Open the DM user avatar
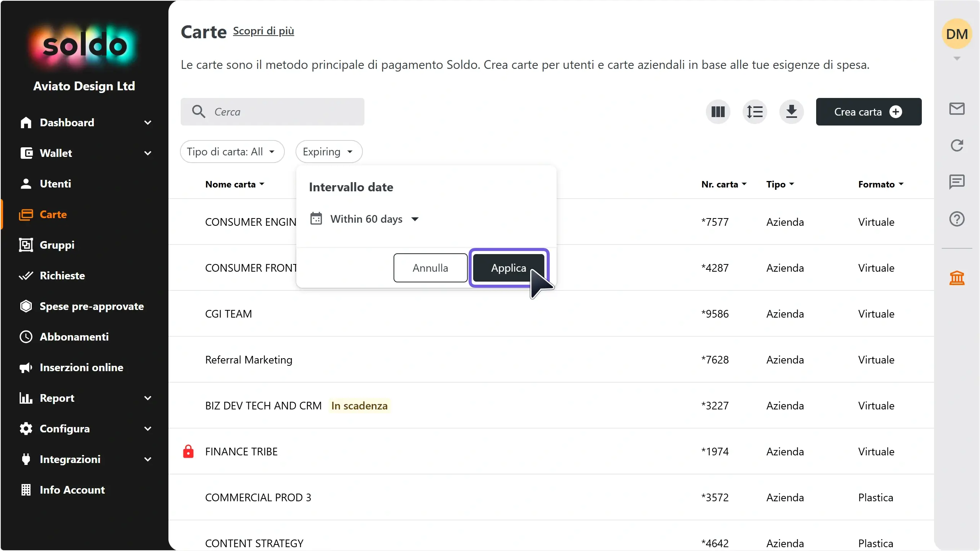980x551 pixels. coord(957,34)
